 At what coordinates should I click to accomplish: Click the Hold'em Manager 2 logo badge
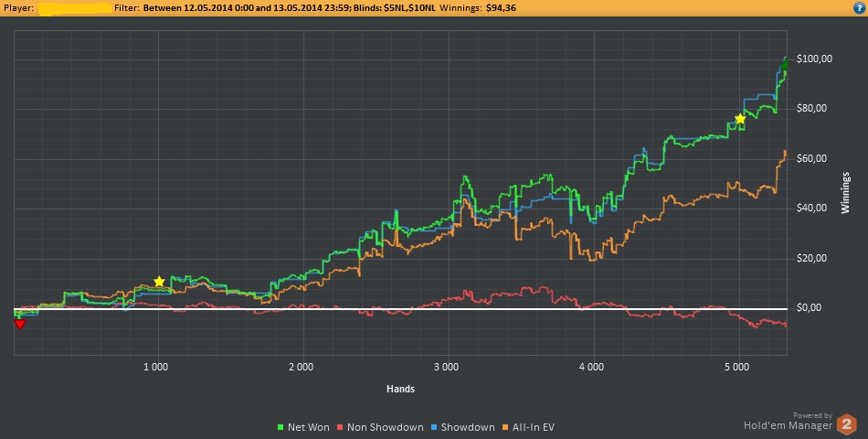coord(847,424)
